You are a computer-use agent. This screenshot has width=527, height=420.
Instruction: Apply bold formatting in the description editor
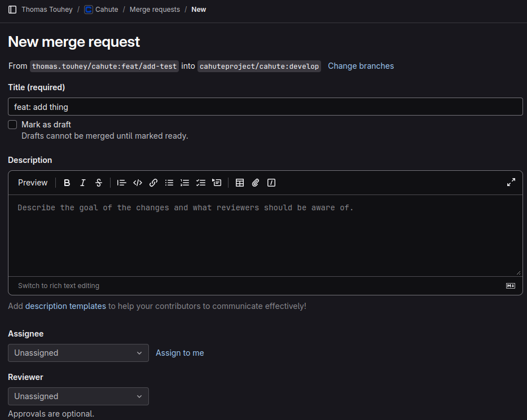pos(67,183)
